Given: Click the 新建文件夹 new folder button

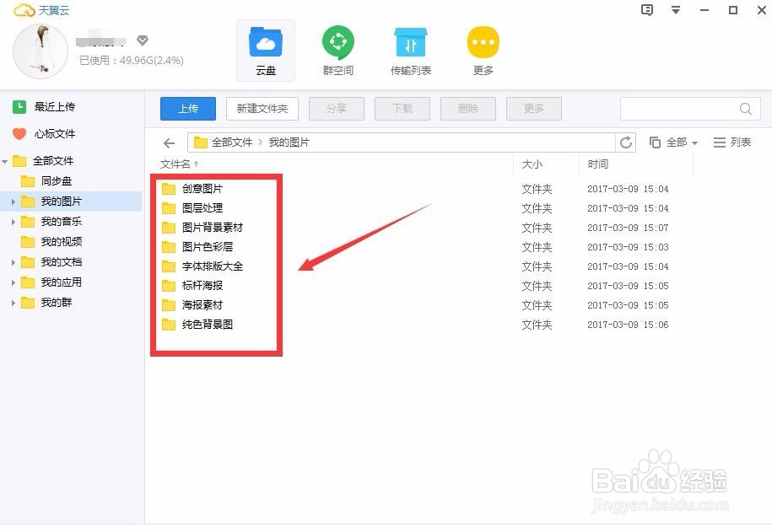Looking at the screenshot, I should pos(262,108).
